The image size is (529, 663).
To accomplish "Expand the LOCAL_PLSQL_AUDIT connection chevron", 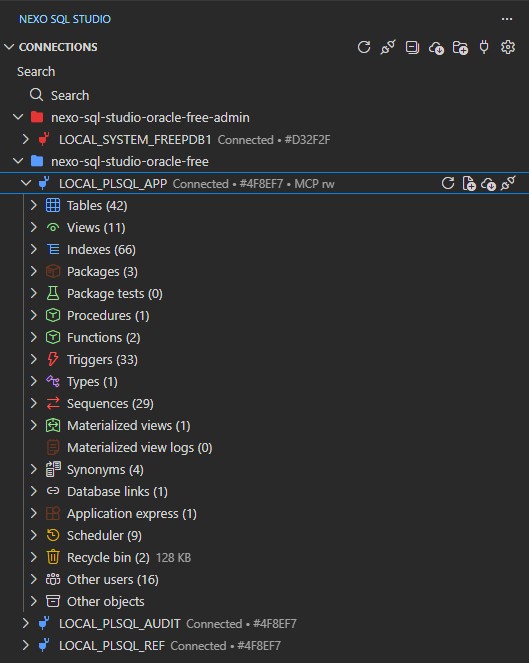I will coord(26,623).
